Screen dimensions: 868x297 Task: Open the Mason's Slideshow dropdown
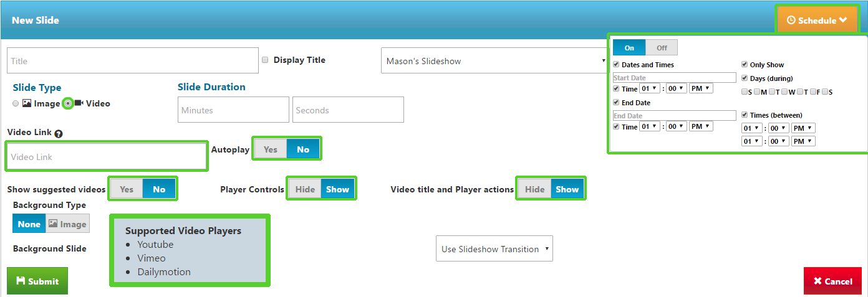point(494,61)
